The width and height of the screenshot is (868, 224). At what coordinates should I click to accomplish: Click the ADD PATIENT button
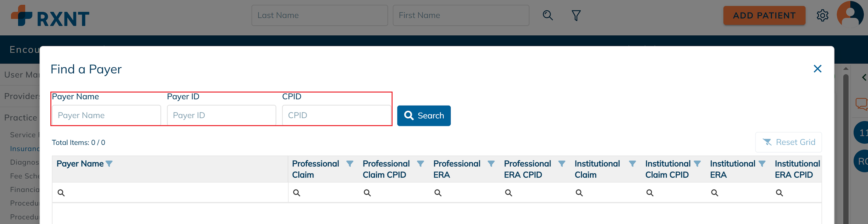tap(764, 15)
